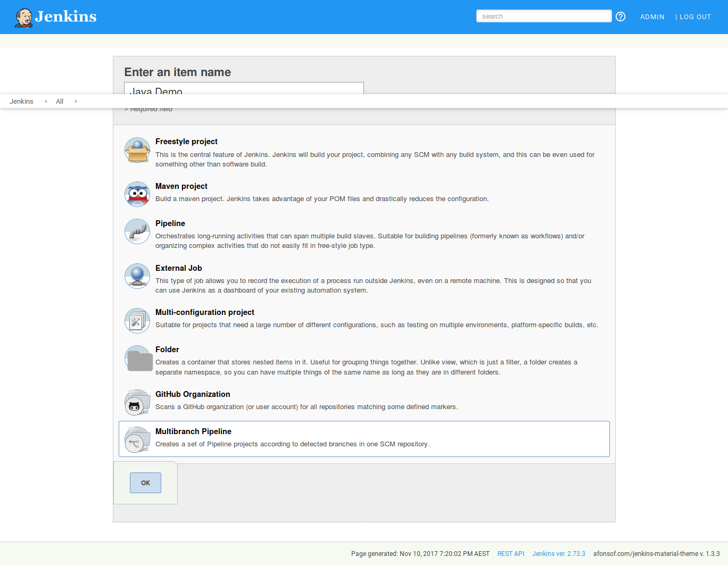Open the search help question-mark icon
The height and width of the screenshot is (565, 728).
pos(621,16)
